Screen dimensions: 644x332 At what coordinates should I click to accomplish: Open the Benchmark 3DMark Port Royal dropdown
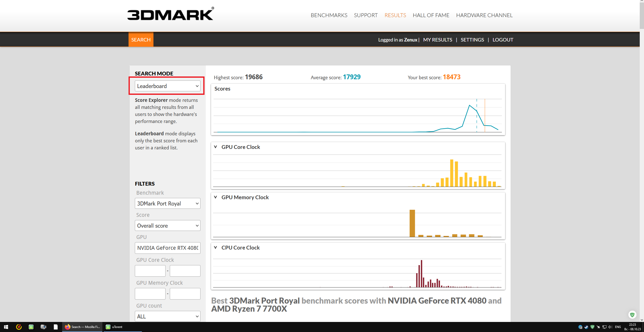168,203
